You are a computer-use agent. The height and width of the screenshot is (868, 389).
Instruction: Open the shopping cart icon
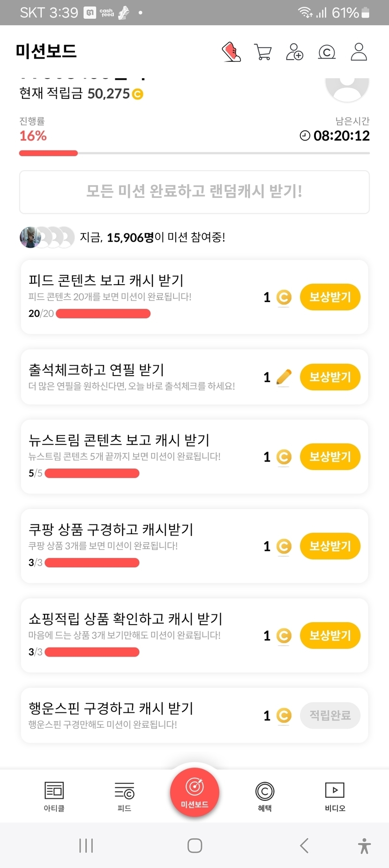coord(262,52)
